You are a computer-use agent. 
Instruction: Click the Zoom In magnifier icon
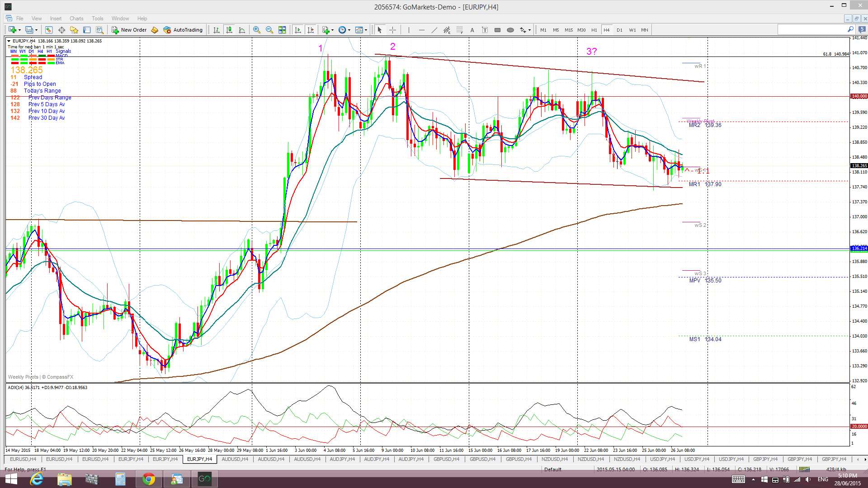[x=256, y=30]
